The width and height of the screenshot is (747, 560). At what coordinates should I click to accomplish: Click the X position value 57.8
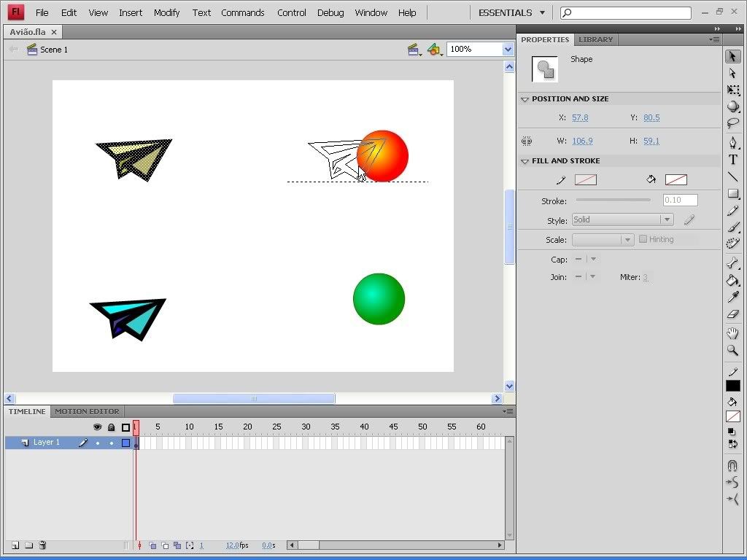[x=580, y=117]
